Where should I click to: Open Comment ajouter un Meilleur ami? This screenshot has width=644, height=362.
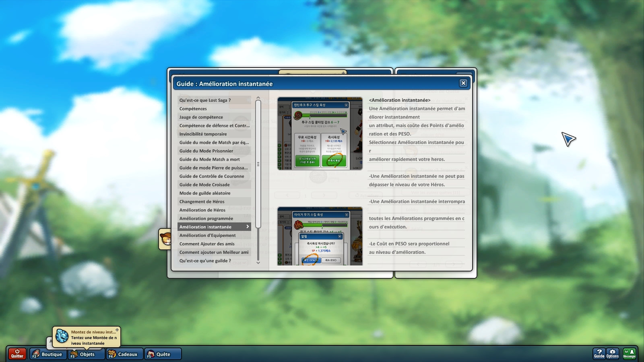point(214,252)
